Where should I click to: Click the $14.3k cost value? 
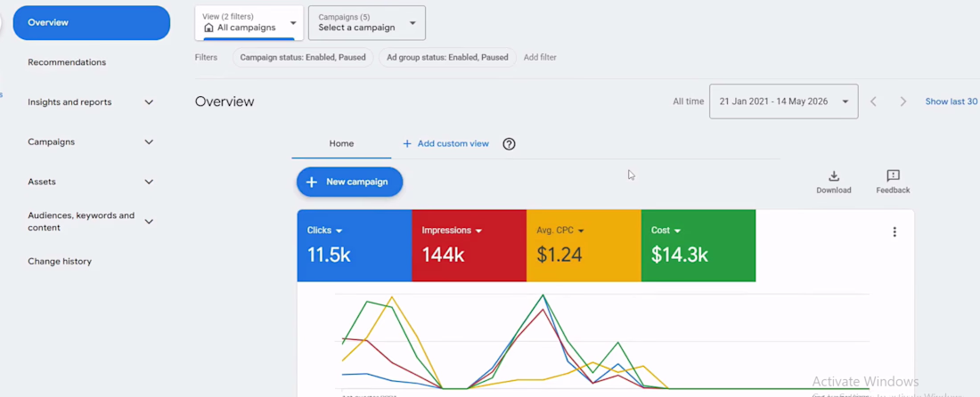point(680,255)
